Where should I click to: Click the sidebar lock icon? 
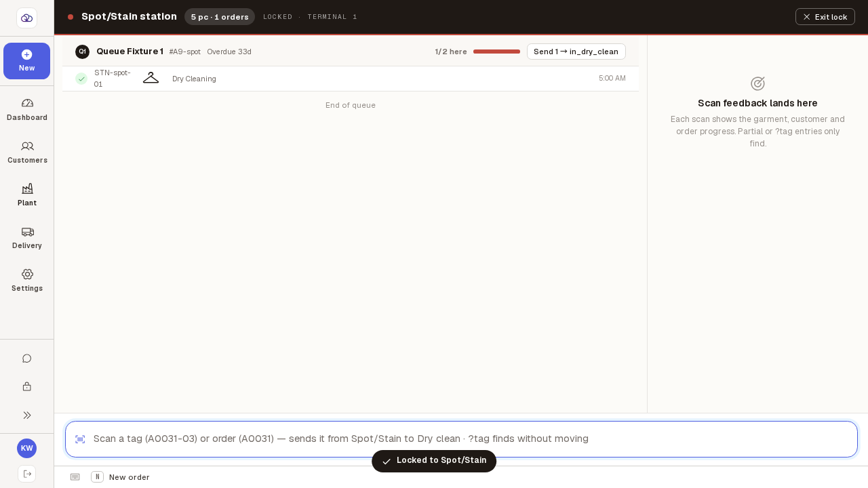(x=27, y=386)
